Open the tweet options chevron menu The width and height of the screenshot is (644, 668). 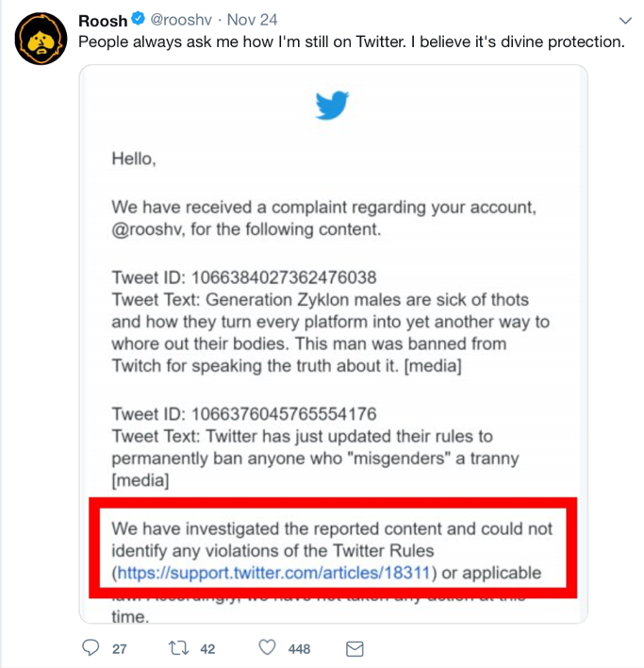click(x=623, y=21)
